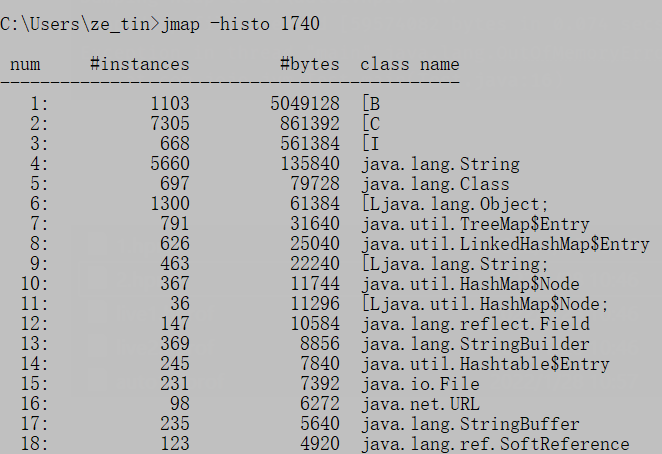Click the byte count 561384
Image resolution: width=662 pixels, height=454 pixels.
point(310,144)
